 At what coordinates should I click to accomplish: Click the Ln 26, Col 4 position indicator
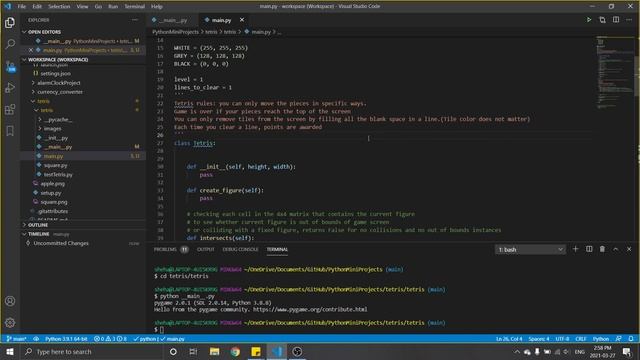click(x=509, y=339)
